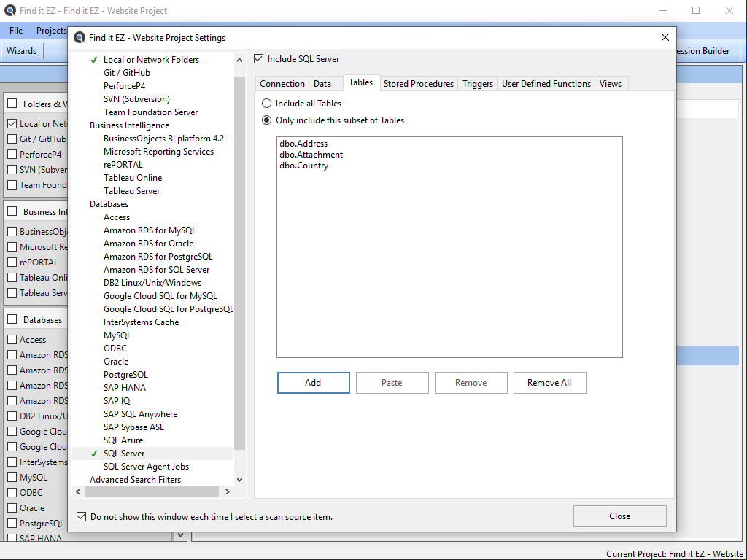747x560 pixels.
Task: Click the Add button
Action: click(x=313, y=383)
